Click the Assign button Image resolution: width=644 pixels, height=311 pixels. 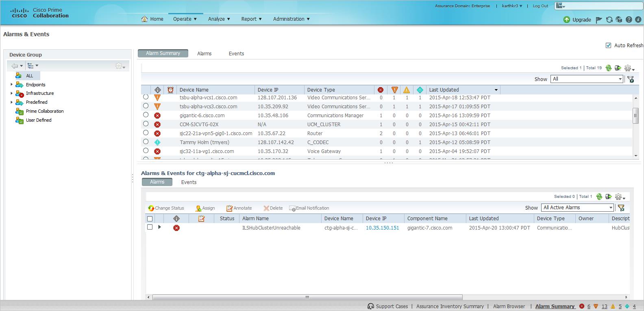(205, 208)
